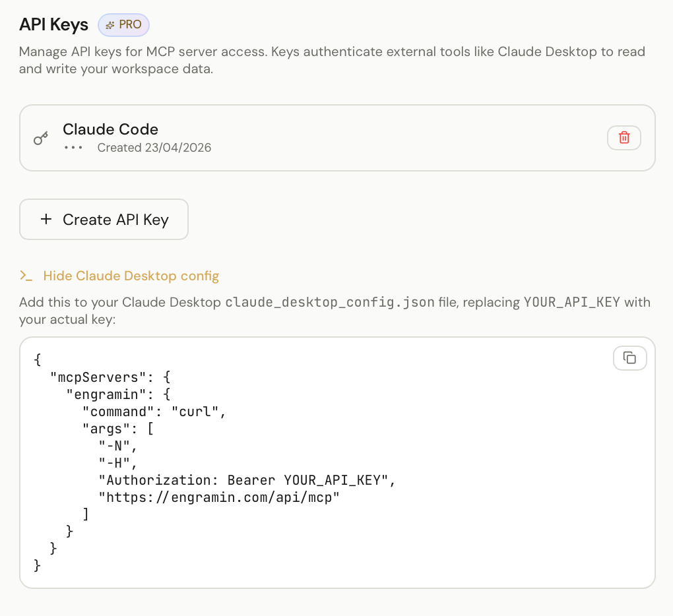This screenshot has width=673, height=616.
Task: Create a new API key
Action: 104,219
